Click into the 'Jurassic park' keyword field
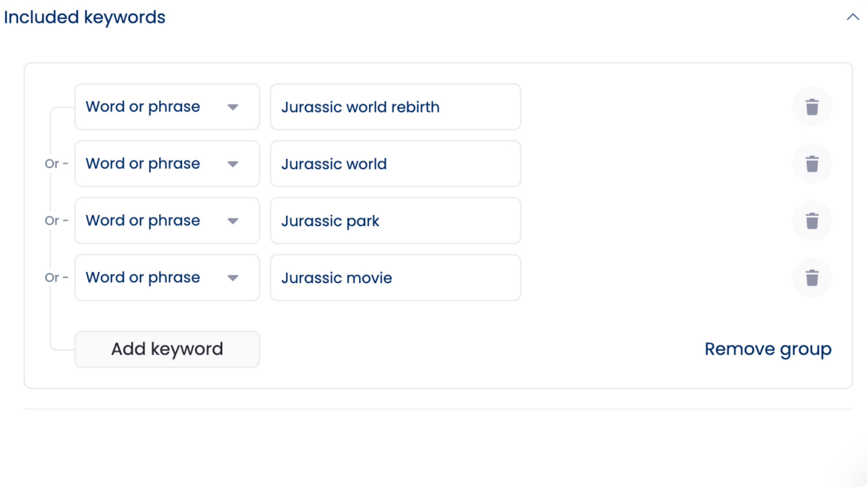Screen dimensions: 868x488 (x=395, y=221)
